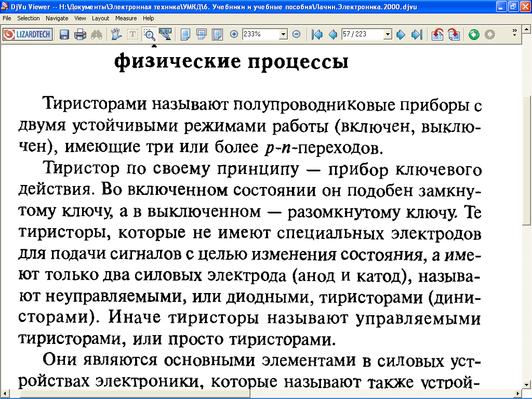Minimize the DjVu Viewer window

pyautogui.click(x=501, y=6)
